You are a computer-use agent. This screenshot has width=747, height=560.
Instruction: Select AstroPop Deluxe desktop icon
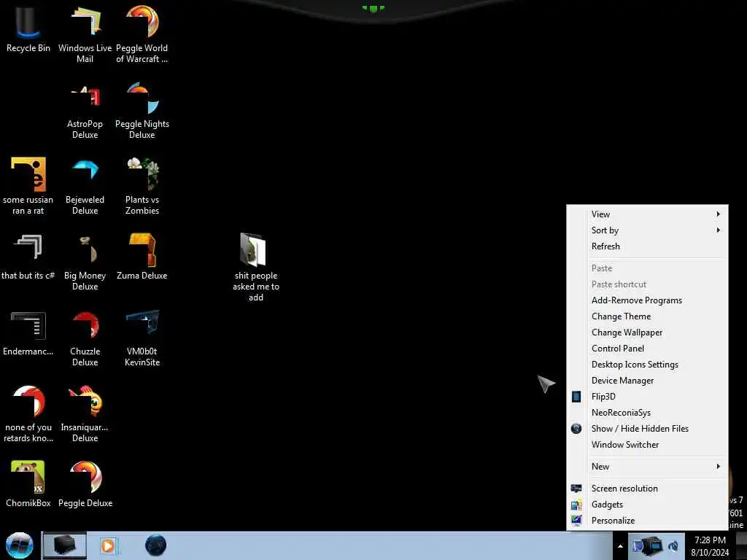[x=85, y=111]
